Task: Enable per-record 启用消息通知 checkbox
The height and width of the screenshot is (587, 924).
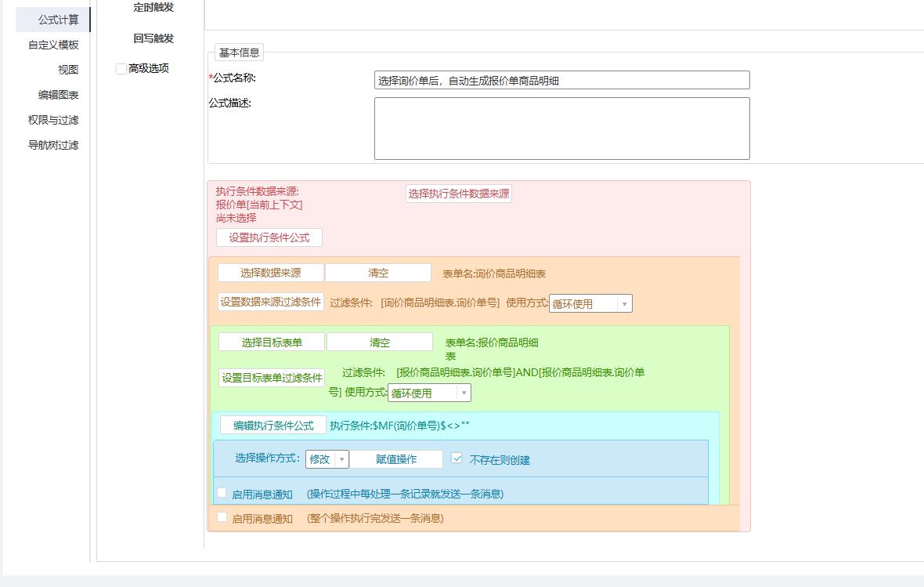Action: click(222, 493)
